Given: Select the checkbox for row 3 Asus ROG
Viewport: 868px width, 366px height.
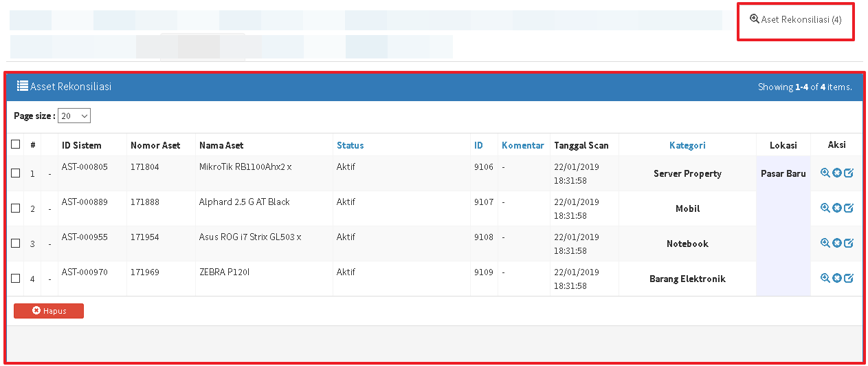Looking at the screenshot, I should (16, 244).
